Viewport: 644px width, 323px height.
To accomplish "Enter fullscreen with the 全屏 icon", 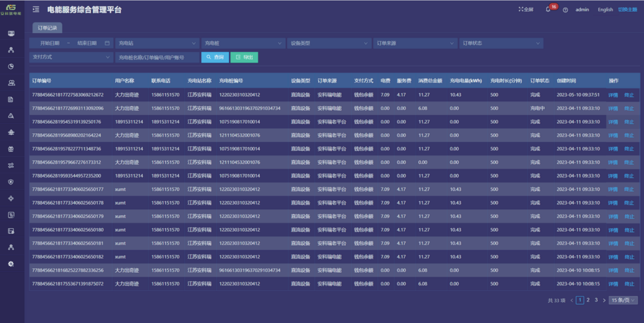I will (526, 10).
